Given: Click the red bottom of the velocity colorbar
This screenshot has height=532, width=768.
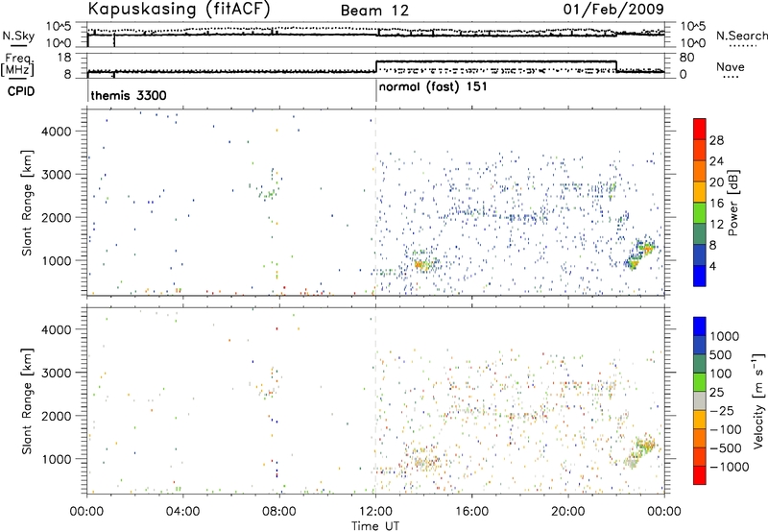Looking at the screenshot, I should [x=700, y=475].
